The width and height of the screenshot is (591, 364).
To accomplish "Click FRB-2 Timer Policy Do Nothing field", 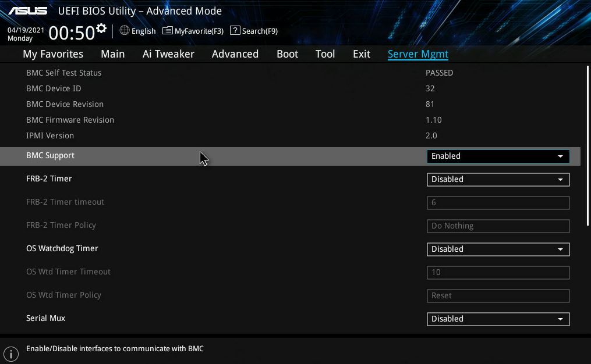I will 498,226.
